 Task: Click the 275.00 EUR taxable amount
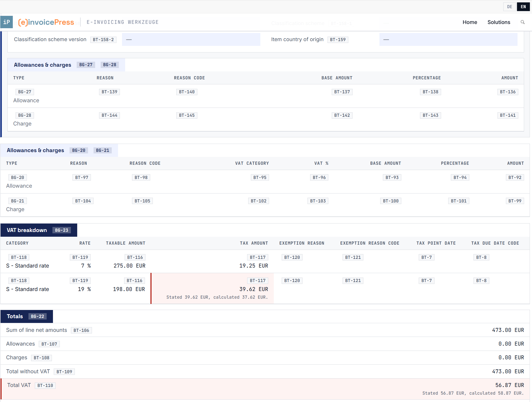(x=129, y=266)
